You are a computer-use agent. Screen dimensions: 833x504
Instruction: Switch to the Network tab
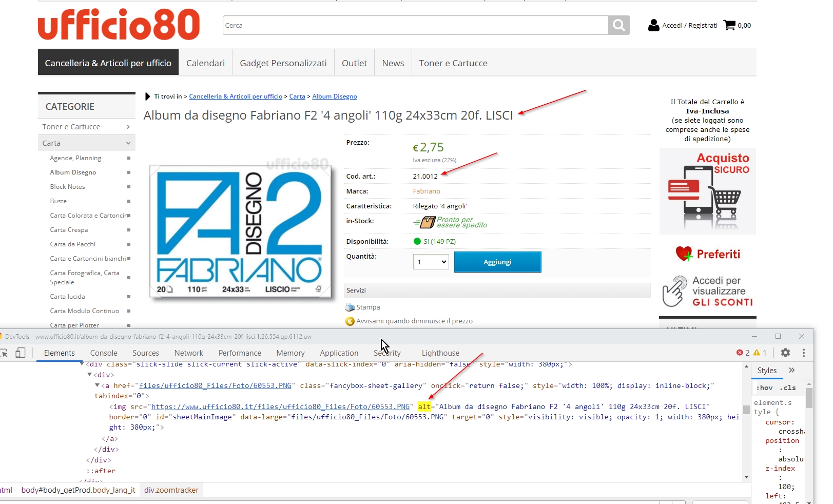[x=189, y=353]
